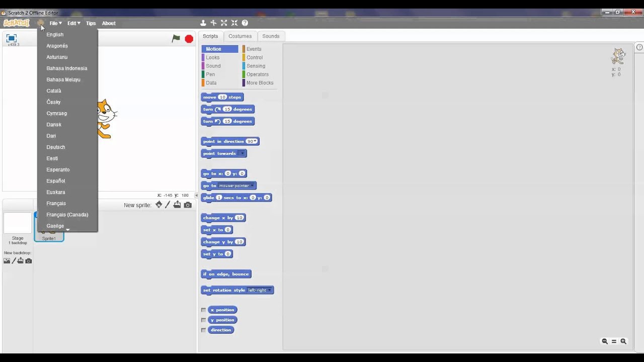This screenshot has width=644, height=362.
Task: Collapse the stage panel arrow
Action: [x=197, y=196]
